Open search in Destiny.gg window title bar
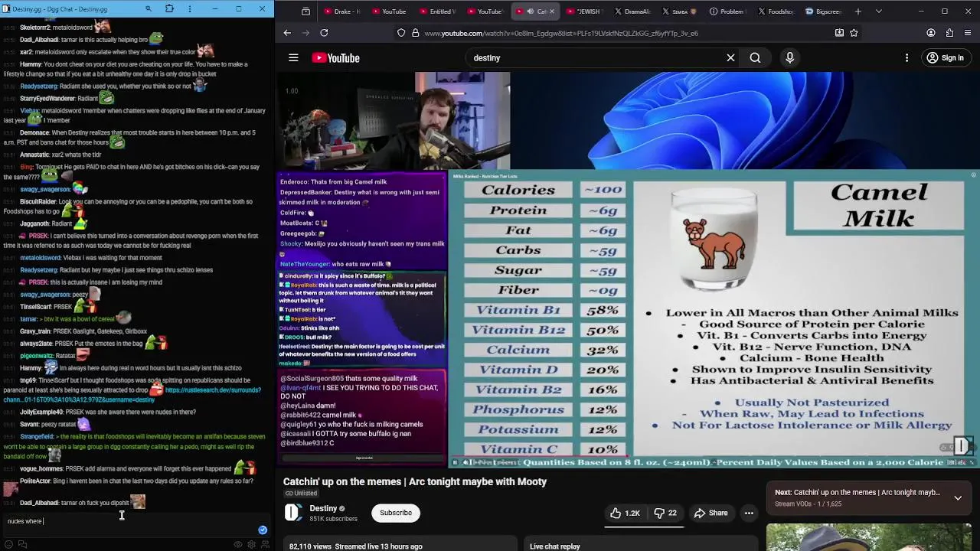The width and height of the screenshot is (980, 551). click(x=149, y=9)
